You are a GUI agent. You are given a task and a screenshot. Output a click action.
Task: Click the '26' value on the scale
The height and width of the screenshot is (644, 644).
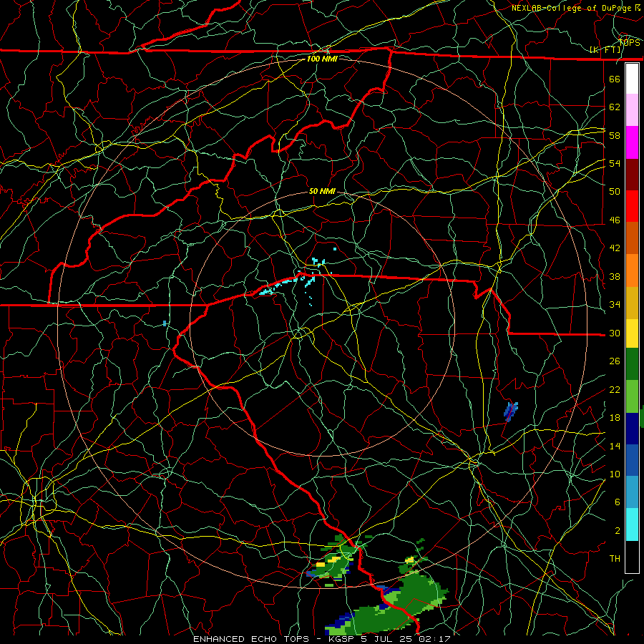point(615,361)
